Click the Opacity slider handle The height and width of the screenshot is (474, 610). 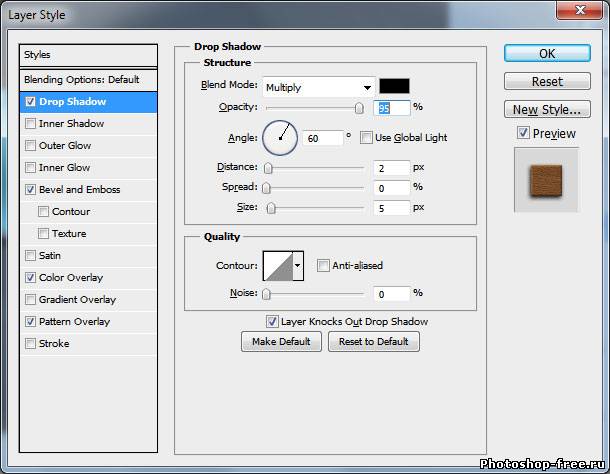point(359,108)
